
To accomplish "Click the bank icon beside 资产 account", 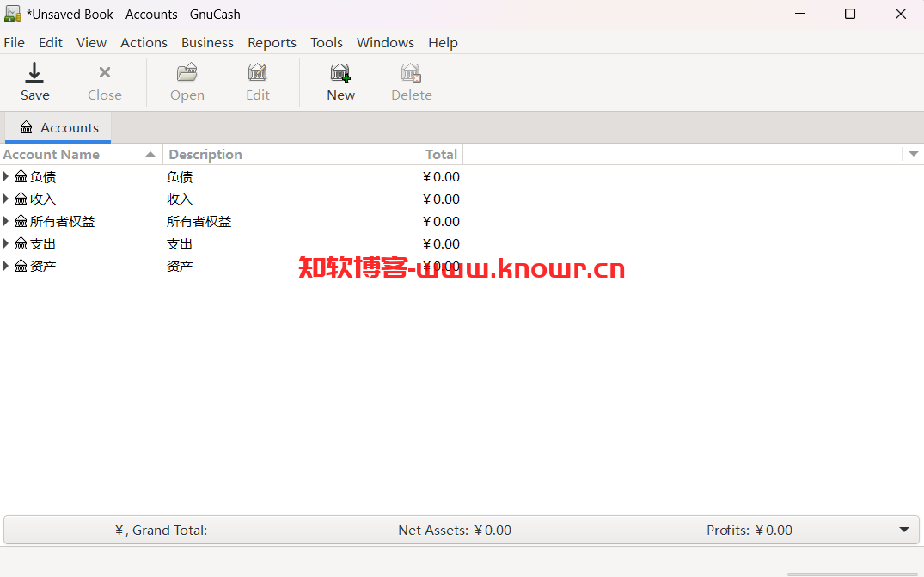I will [x=21, y=266].
